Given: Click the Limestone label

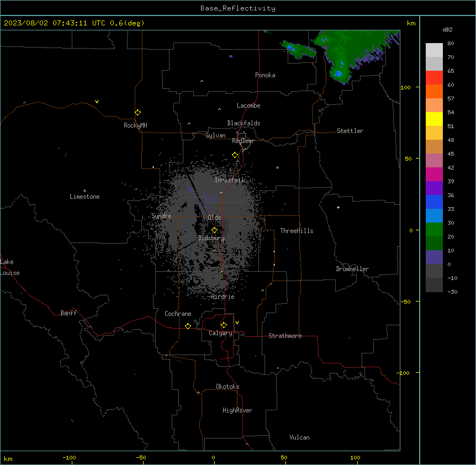Looking at the screenshot, I should click(x=84, y=197).
